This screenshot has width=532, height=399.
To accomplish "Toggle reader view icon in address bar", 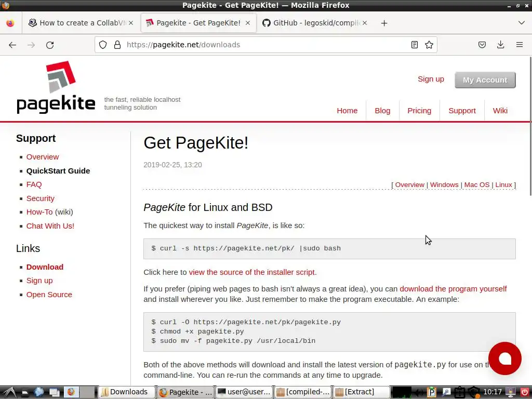I will coord(414,45).
